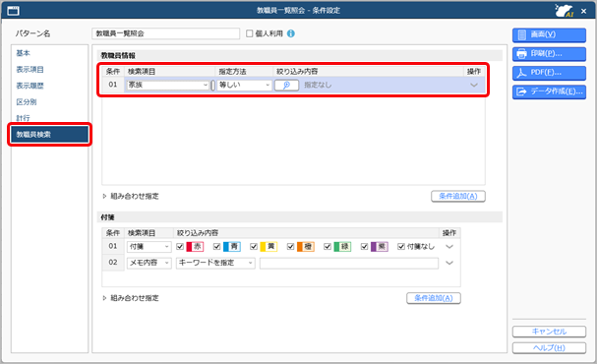Click condition number 02 in the 付箋 table

click(113, 263)
